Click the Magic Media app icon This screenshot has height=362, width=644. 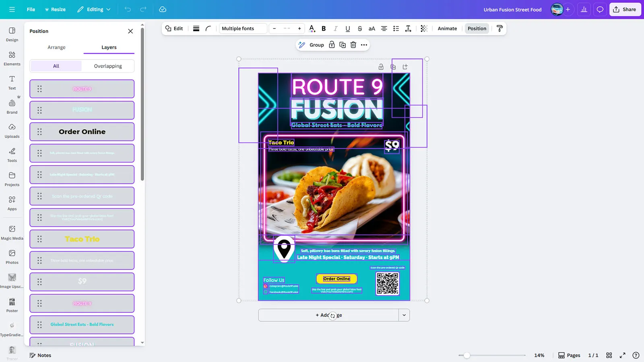[12, 232]
